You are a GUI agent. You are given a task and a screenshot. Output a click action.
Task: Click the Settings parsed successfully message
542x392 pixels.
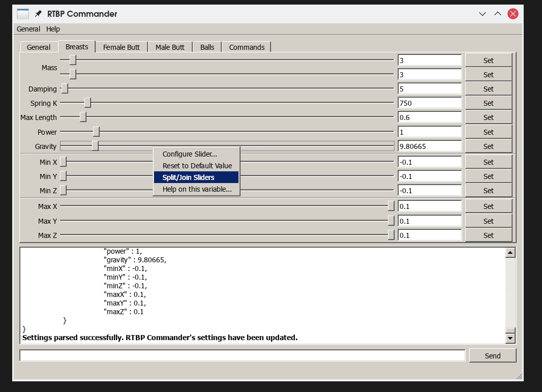[160, 338]
